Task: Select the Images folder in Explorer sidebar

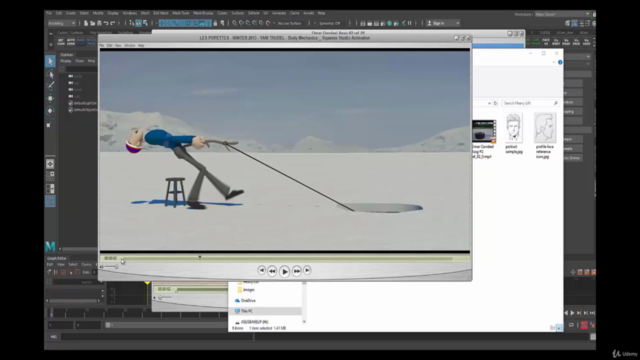Action: point(246,290)
